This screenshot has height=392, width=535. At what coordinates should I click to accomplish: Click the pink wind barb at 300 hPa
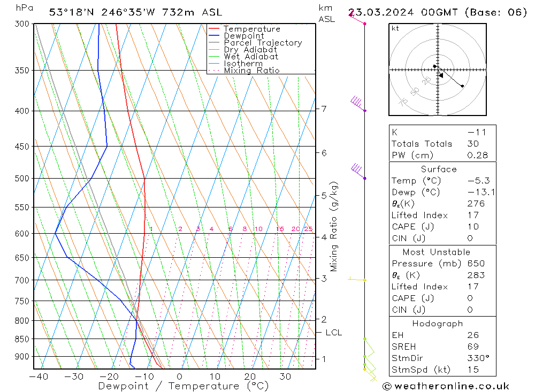point(357,18)
